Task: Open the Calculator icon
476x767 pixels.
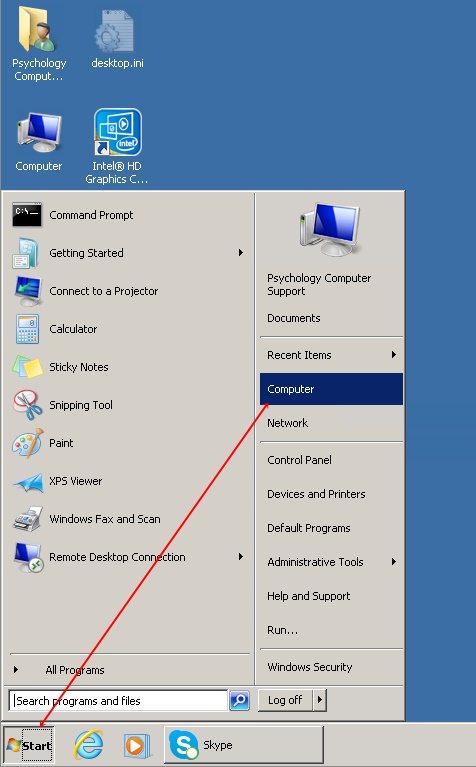Action: (x=27, y=329)
